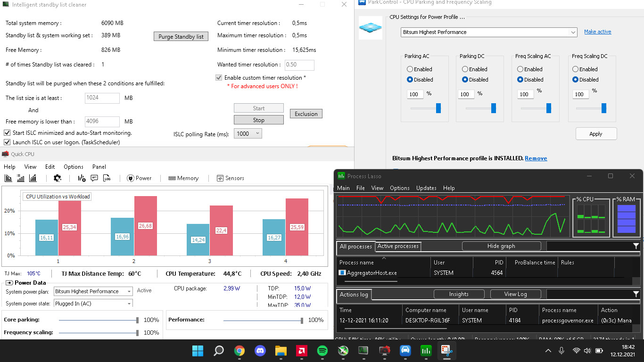Click the filter text box beside Hide graph

(588, 246)
